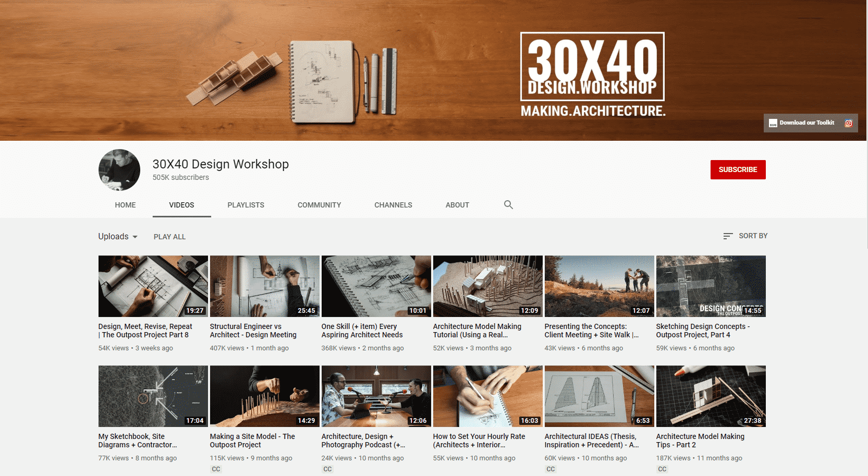Image resolution: width=868 pixels, height=476 pixels.
Task: Open Sketching Design Concepts Part 4 title
Action: (703, 331)
